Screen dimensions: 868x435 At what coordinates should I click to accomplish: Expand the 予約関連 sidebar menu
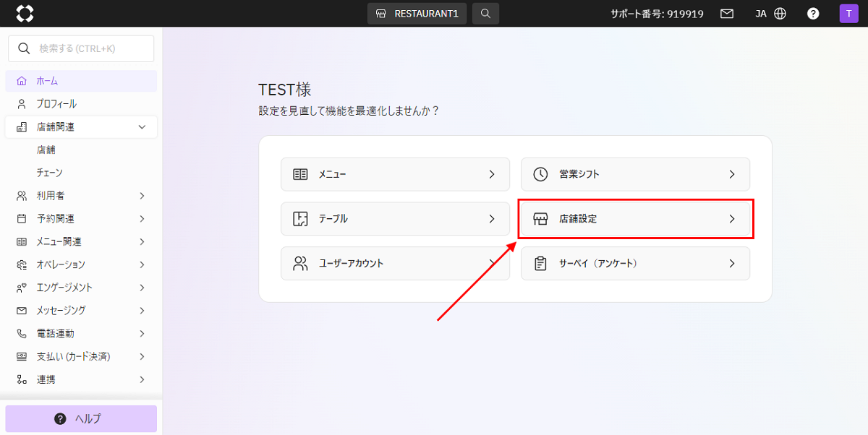click(x=142, y=219)
